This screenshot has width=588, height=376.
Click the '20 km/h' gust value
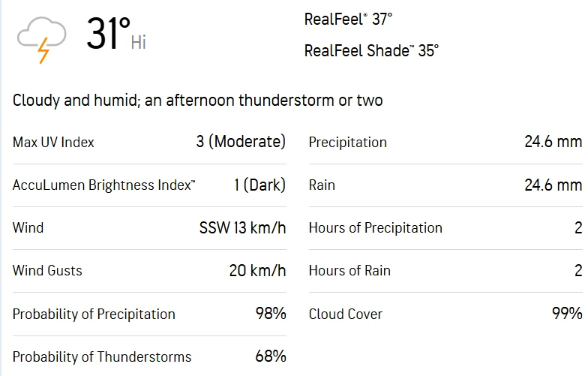click(257, 270)
